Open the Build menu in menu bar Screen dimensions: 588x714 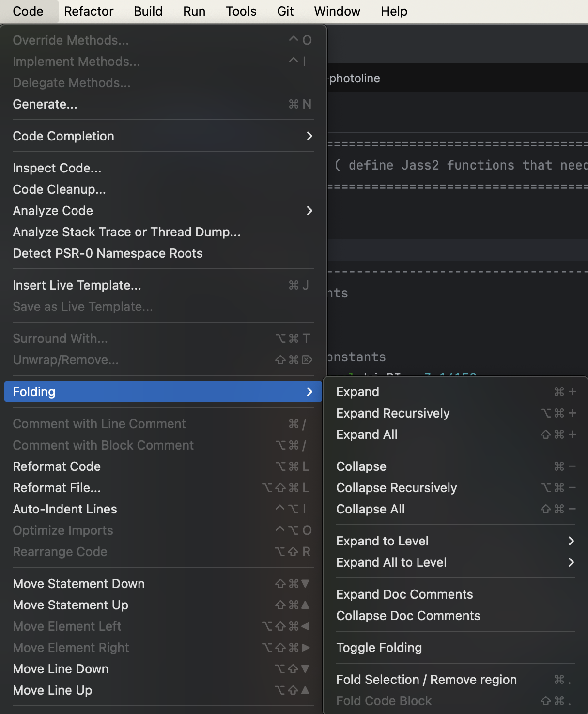(x=148, y=11)
